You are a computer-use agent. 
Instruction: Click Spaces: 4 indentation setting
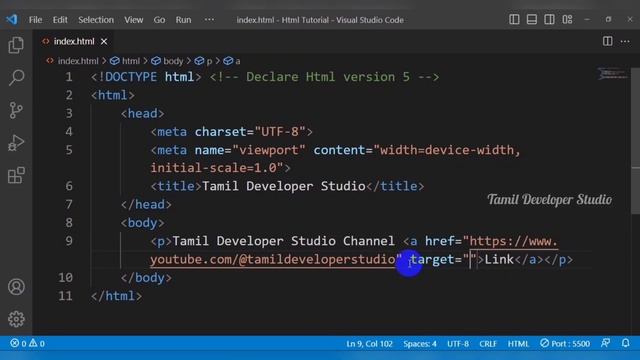click(420, 344)
